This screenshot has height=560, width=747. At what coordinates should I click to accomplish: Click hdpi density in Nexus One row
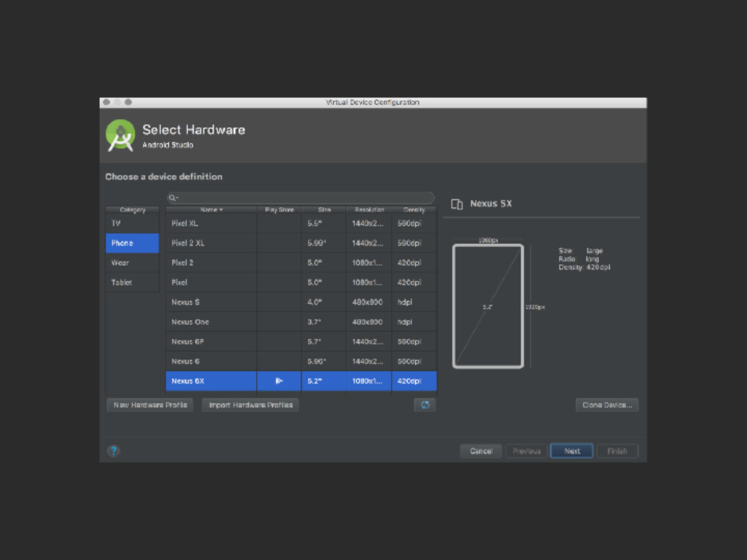[x=414, y=322]
